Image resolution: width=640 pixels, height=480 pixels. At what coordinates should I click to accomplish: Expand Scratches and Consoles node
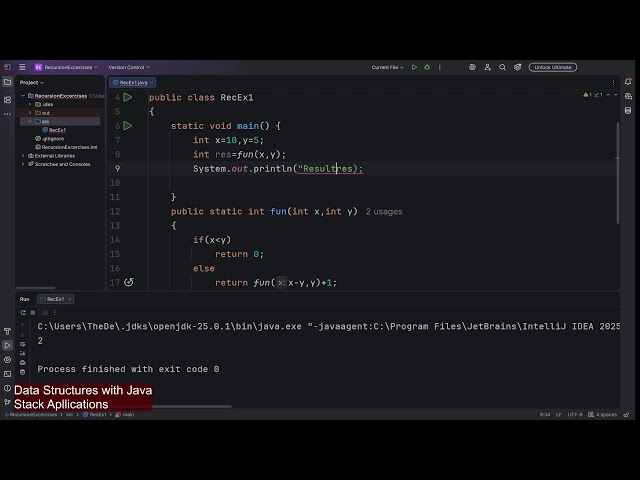(23, 164)
